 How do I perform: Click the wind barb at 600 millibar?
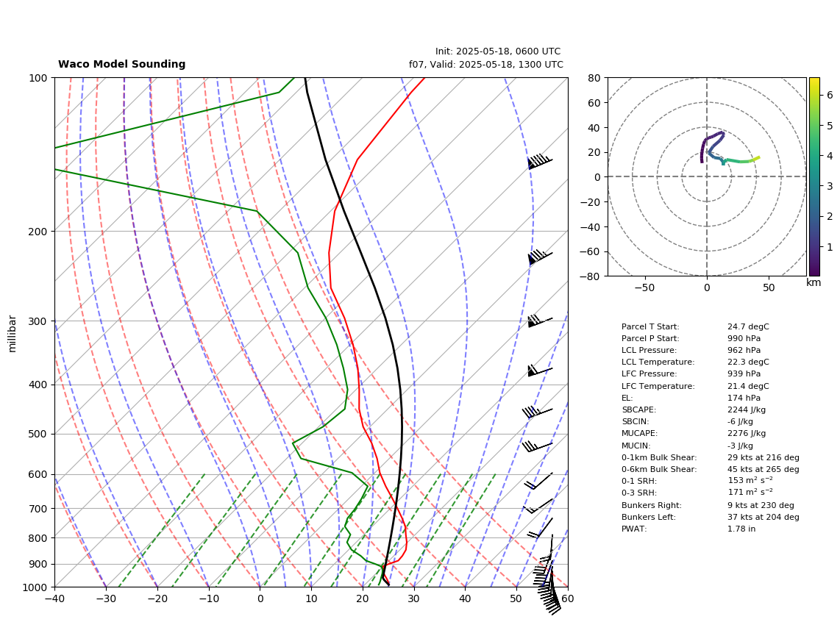coord(538,481)
